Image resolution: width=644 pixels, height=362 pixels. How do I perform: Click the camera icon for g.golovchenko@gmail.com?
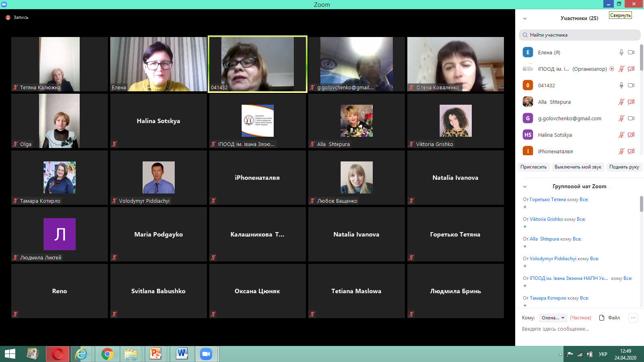(x=631, y=118)
